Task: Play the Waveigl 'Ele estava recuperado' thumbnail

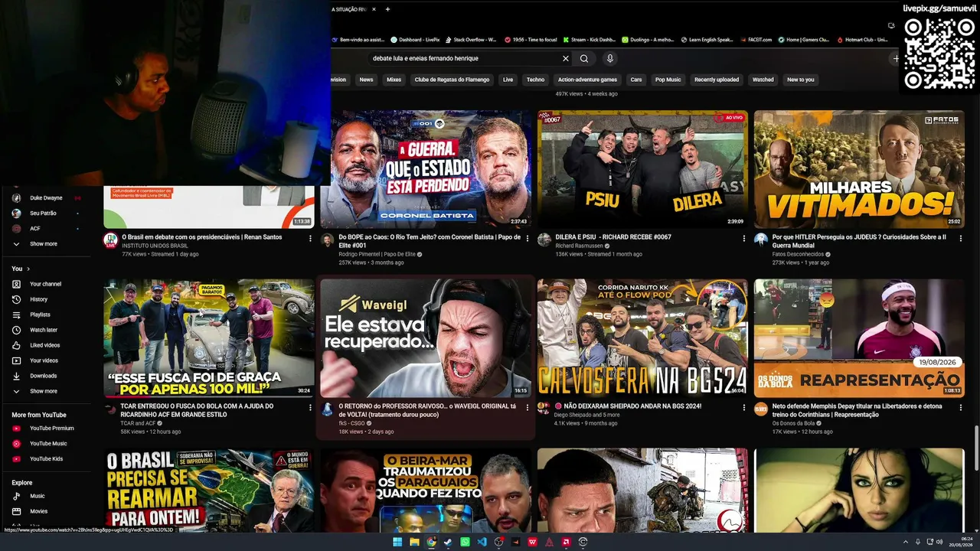Action: [426, 338]
